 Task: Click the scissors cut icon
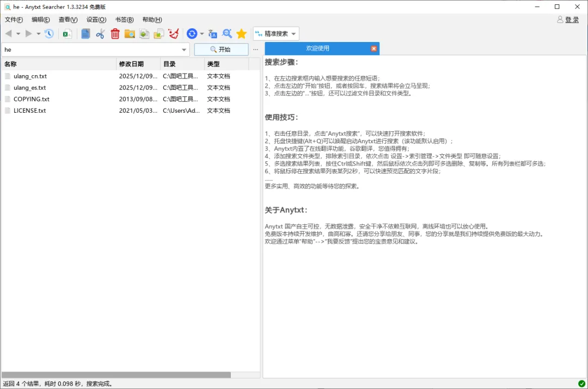click(100, 34)
